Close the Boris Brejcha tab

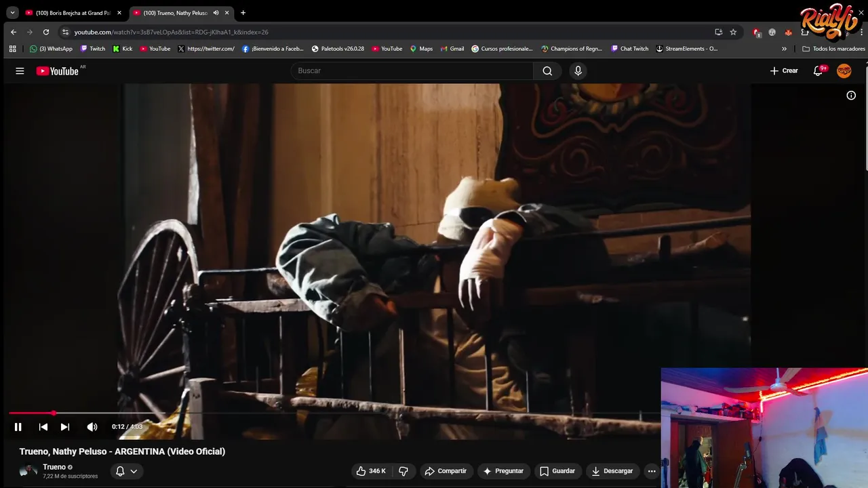click(119, 13)
